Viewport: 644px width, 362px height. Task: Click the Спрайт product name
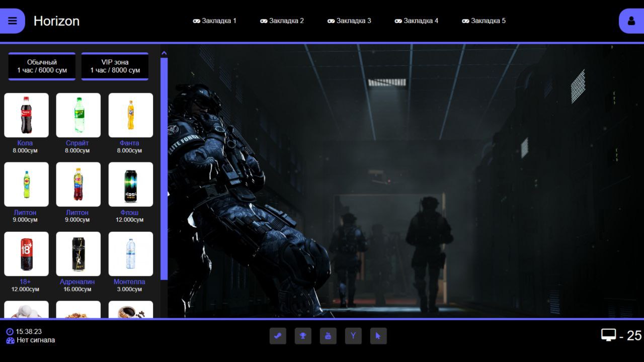tap(77, 143)
